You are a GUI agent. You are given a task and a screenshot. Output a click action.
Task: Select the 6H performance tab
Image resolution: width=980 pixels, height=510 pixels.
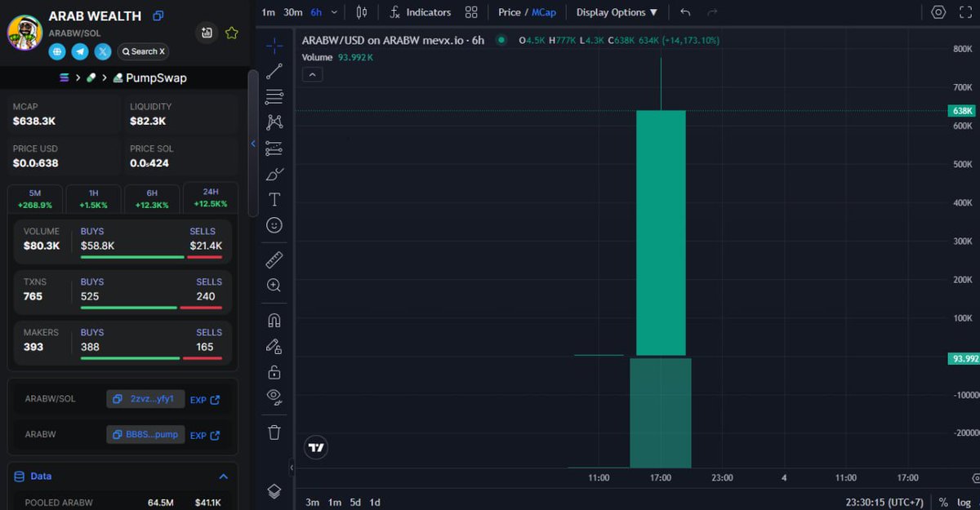[152, 198]
